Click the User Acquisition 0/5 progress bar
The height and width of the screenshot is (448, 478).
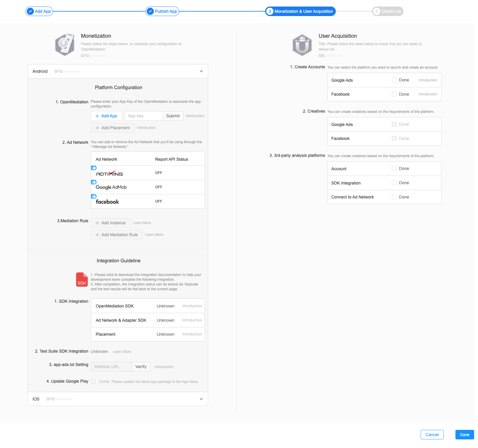click(334, 56)
